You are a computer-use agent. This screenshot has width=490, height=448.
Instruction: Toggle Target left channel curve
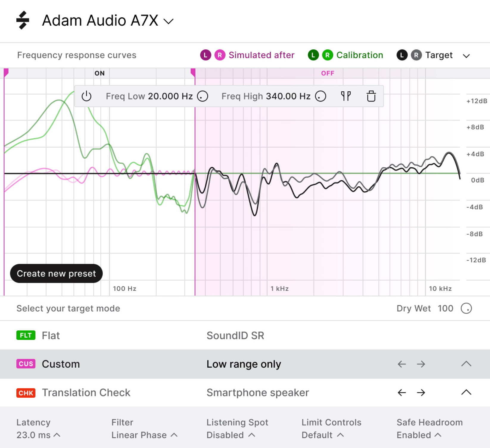click(402, 55)
